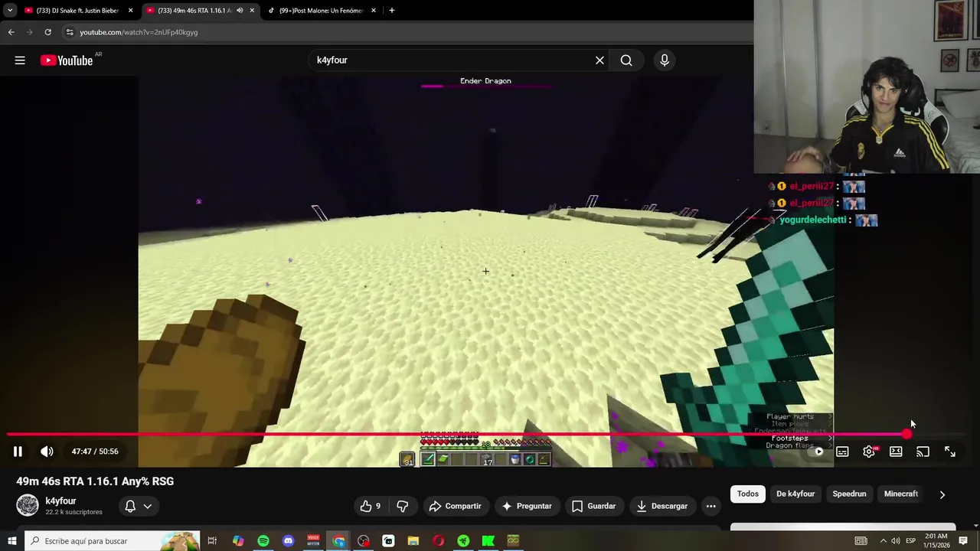Clear the search box with the X
This screenshot has height=551, width=980.
coord(599,60)
